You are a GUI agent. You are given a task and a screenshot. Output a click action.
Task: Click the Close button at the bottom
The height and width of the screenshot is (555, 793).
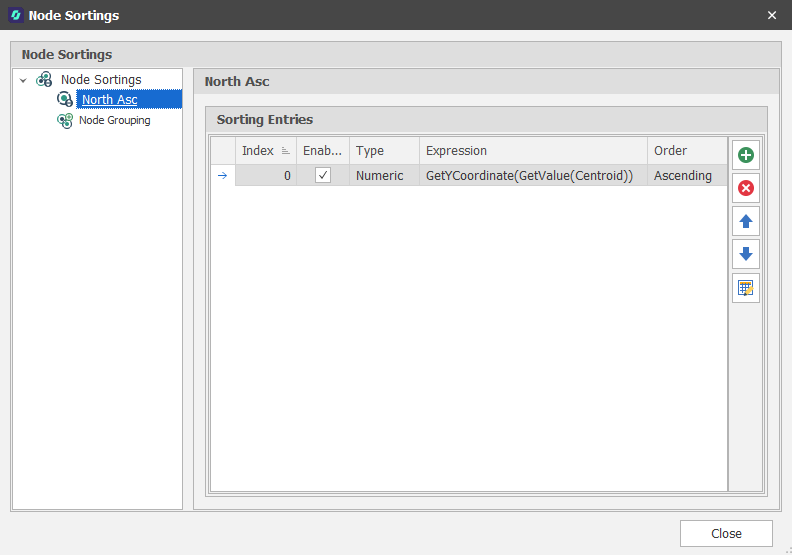726,533
